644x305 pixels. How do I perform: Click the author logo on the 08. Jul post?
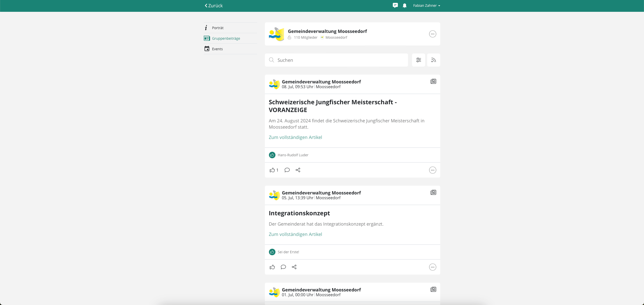pos(274,84)
